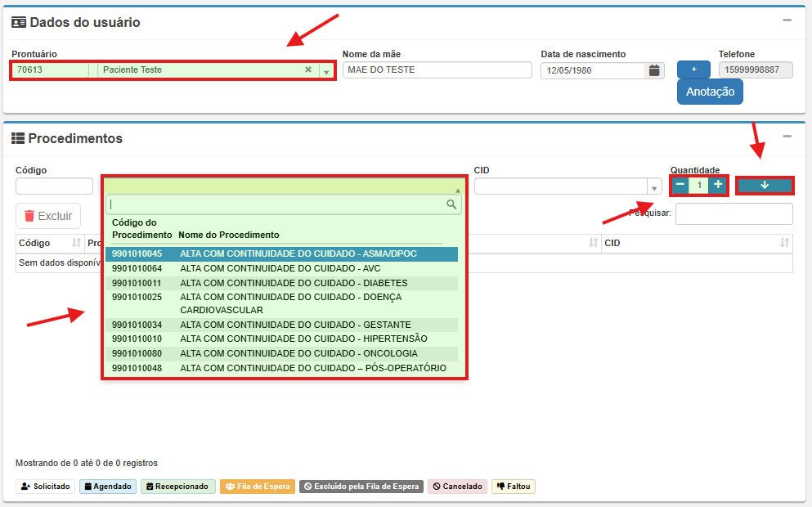
Task: Click the blue plus button near Telefone
Action: (693, 70)
